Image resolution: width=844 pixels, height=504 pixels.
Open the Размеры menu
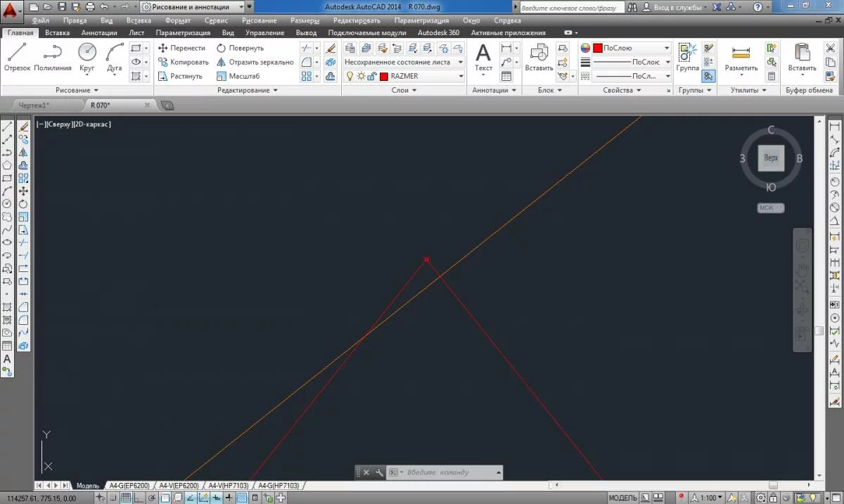coord(305,20)
